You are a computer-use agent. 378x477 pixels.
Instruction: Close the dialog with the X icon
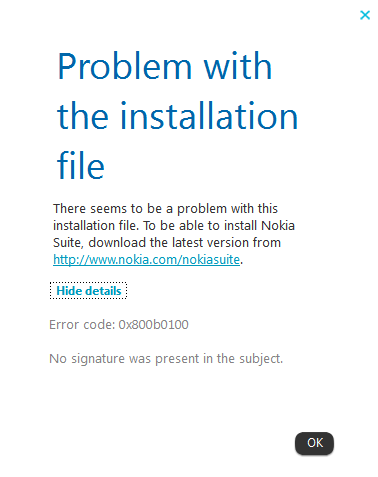(365, 15)
